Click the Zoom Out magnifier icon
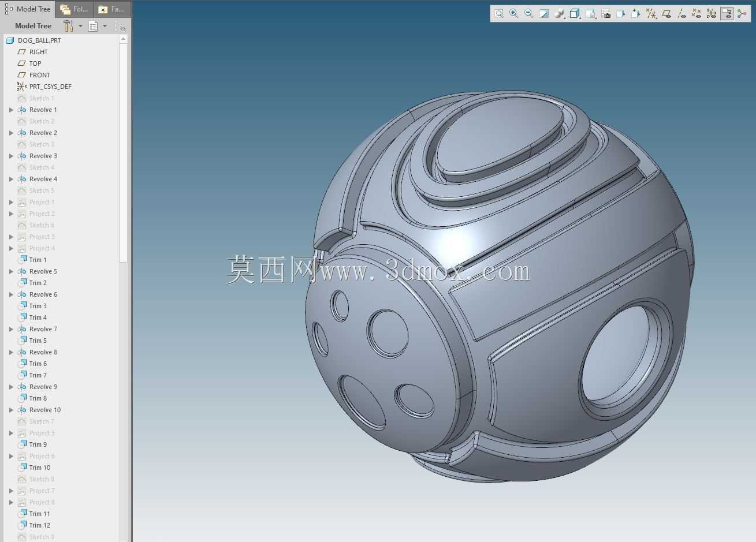This screenshot has height=542, width=756. point(529,13)
